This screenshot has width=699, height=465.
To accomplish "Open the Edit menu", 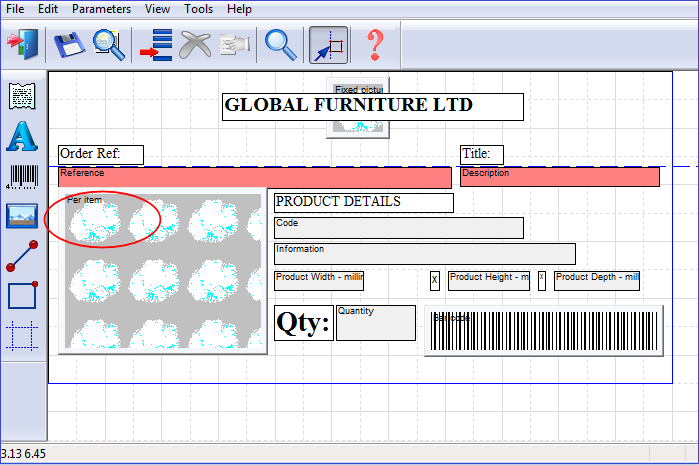I will click(48, 9).
